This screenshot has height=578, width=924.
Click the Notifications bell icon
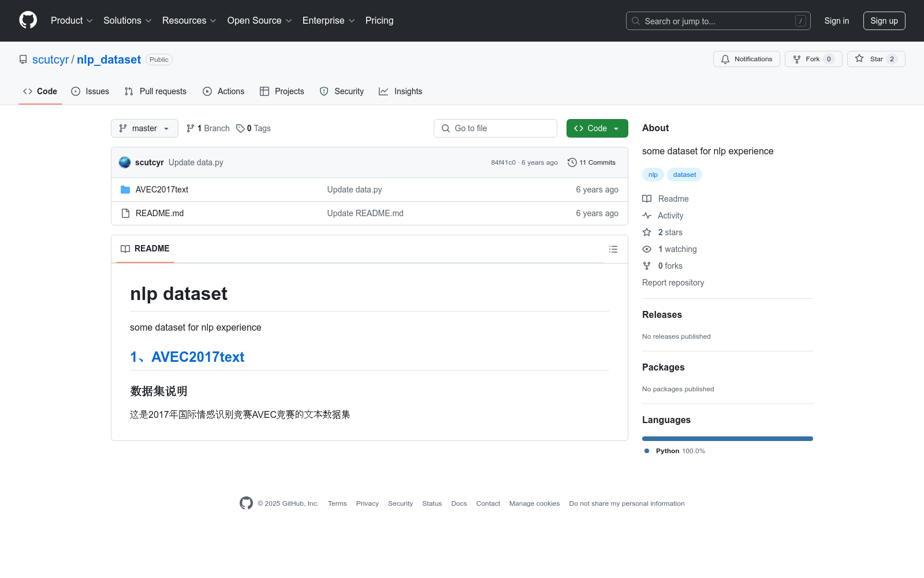point(725,59)
